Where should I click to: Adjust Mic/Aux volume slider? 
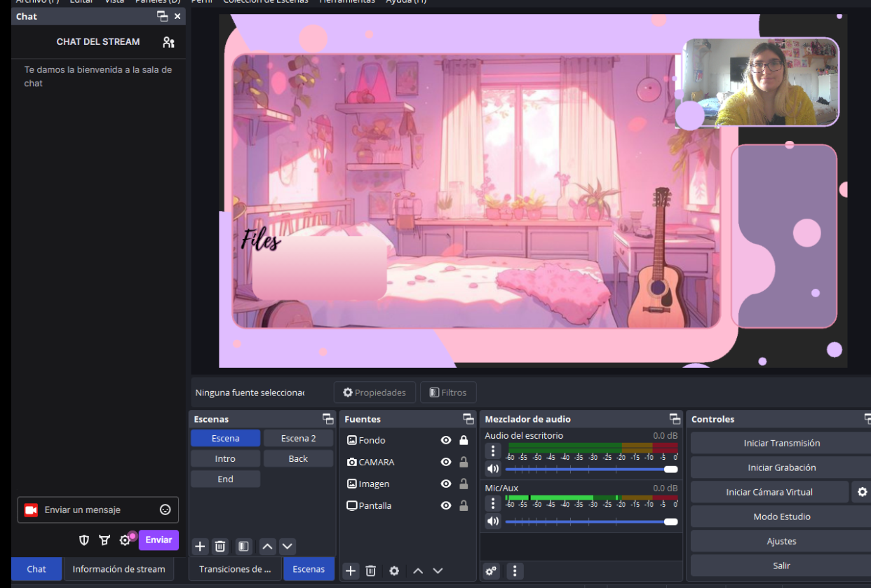pos(591,521)
